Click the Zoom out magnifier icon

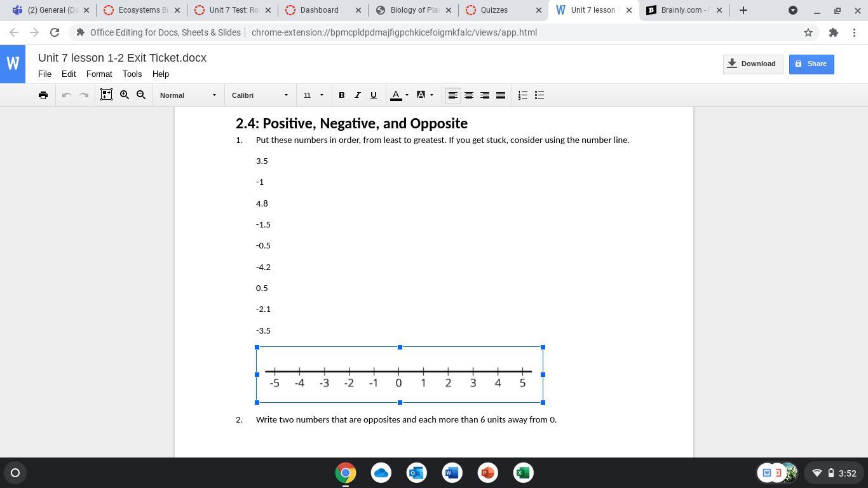(x=141, y=95)
